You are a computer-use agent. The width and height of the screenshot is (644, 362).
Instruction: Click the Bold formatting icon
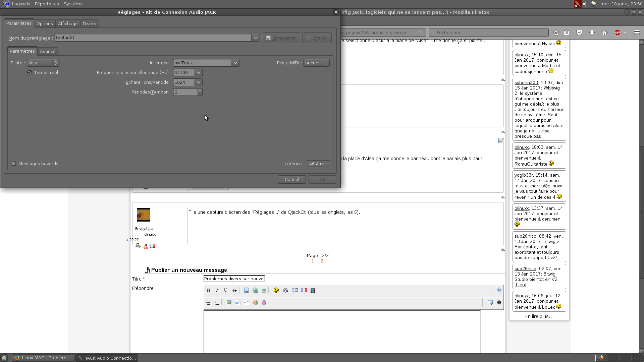208,290
